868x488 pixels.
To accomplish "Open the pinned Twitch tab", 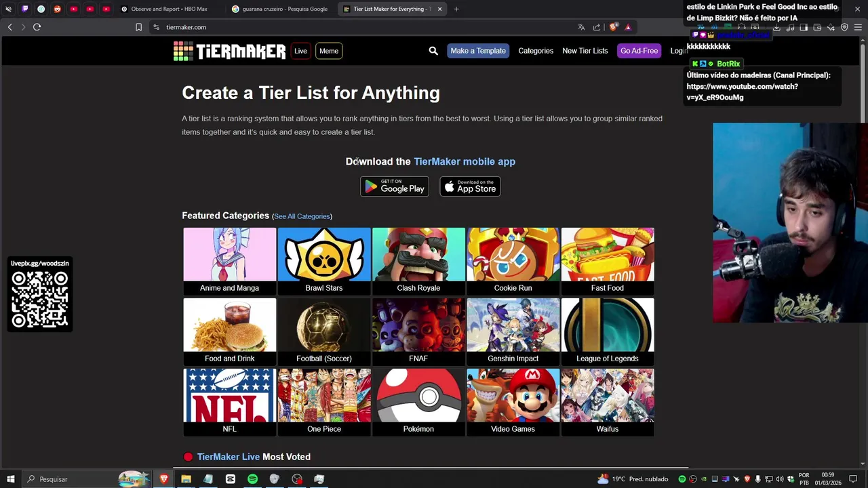I will pyautogui.click(x=25, y=9).
